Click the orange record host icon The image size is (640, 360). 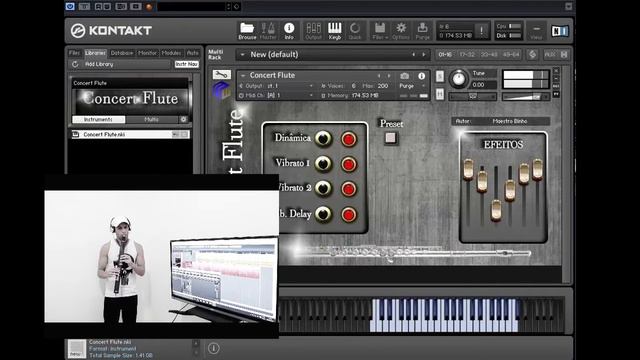149,7
